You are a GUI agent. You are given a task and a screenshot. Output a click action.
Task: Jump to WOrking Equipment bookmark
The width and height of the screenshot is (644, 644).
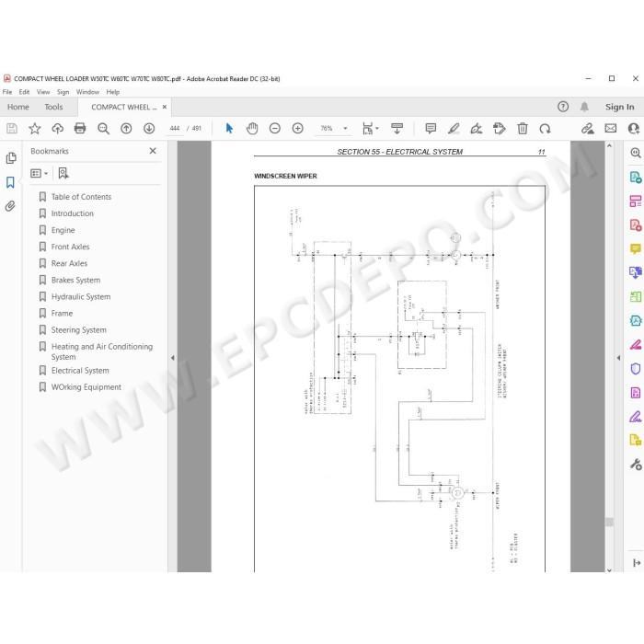tap(86, 387)
